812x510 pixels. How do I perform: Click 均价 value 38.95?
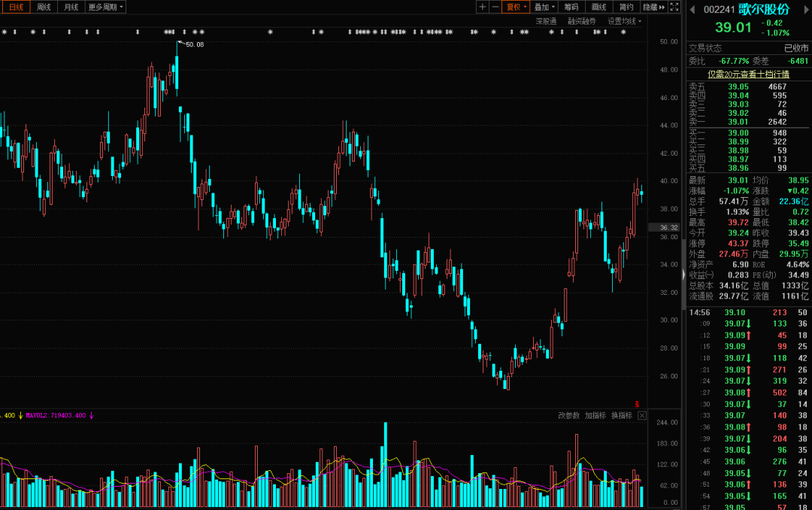click(x=798, y=181)
